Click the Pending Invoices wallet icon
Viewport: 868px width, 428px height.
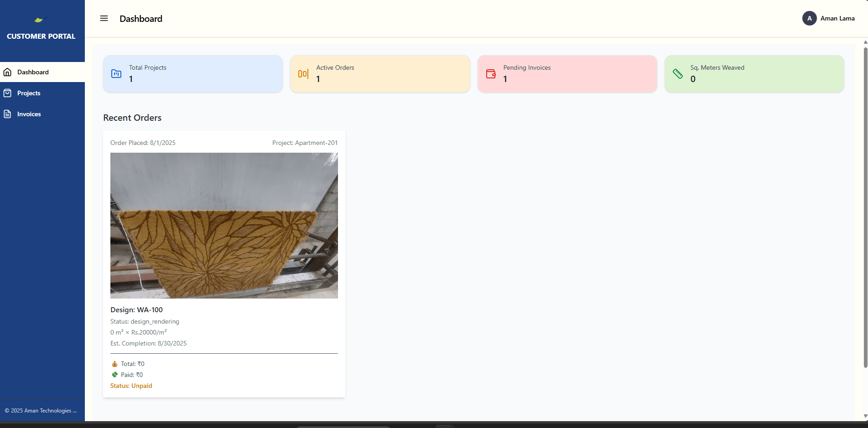tap(491, 74)
